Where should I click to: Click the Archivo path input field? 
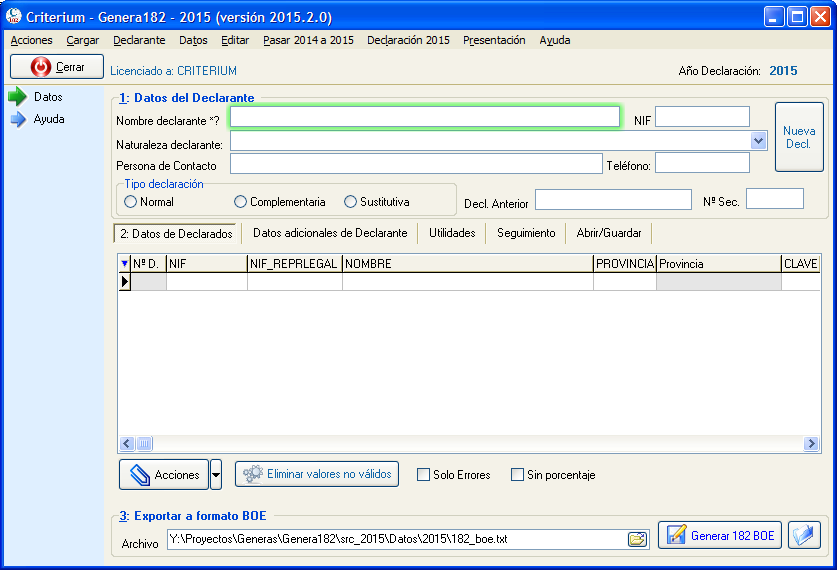[x=398, y=539]
